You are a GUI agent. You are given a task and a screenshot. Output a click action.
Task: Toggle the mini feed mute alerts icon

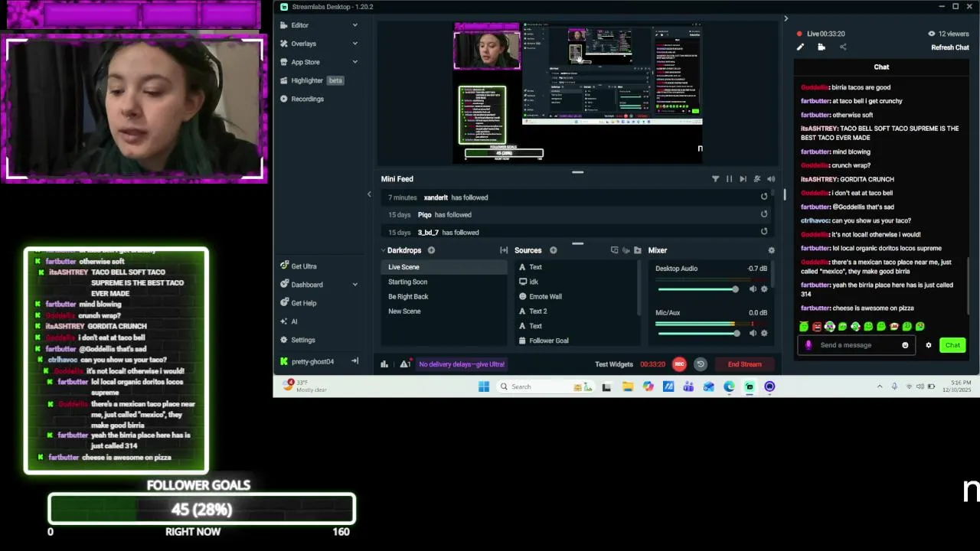pyautogui.click(x=757, y=179)
